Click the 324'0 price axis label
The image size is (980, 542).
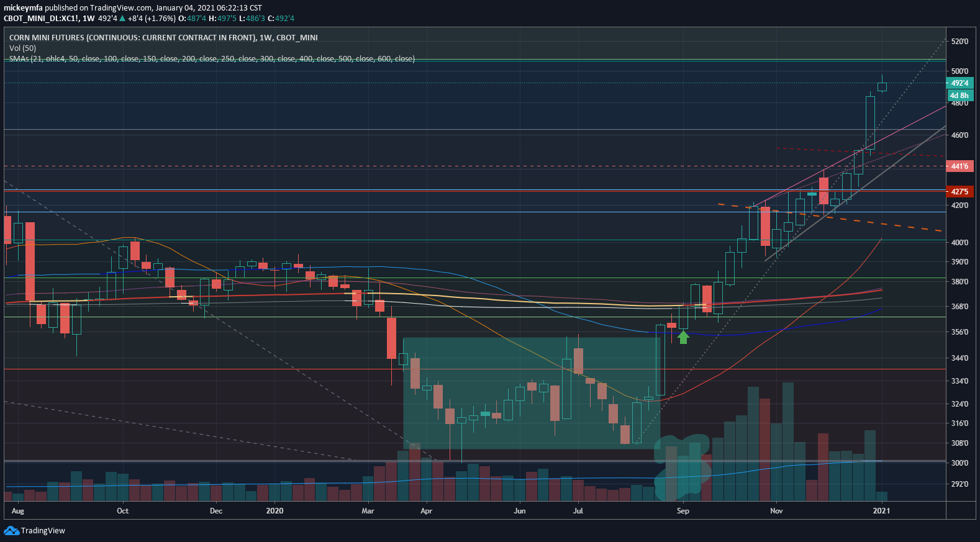tap(960, 404)
